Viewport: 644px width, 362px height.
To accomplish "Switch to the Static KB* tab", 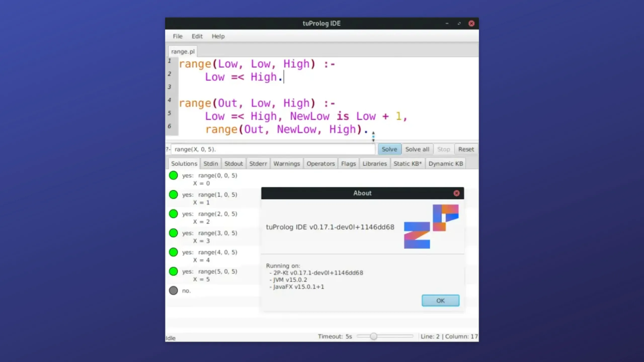I will point(408,164).
